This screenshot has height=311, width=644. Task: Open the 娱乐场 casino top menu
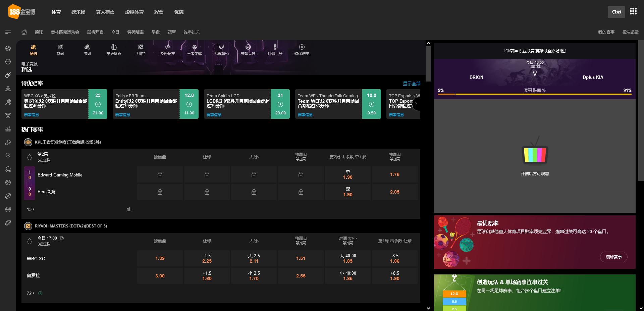click(78, 12)
